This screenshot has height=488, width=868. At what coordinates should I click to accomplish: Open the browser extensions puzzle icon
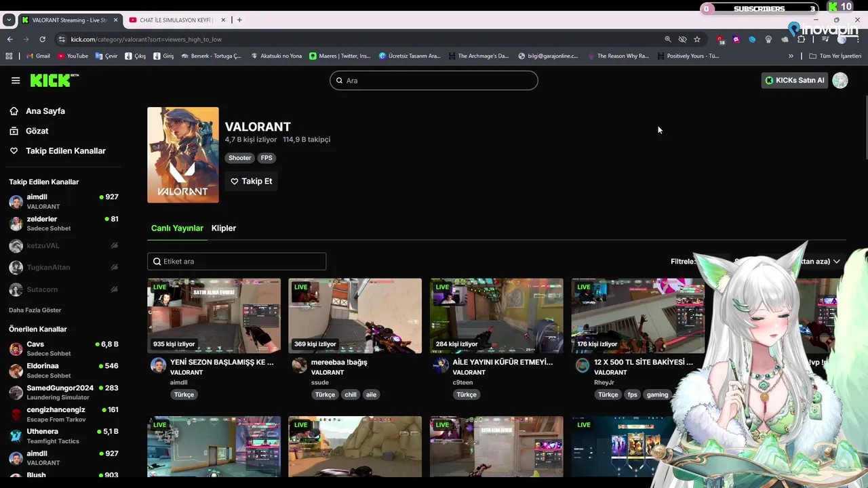coord(802,39)
